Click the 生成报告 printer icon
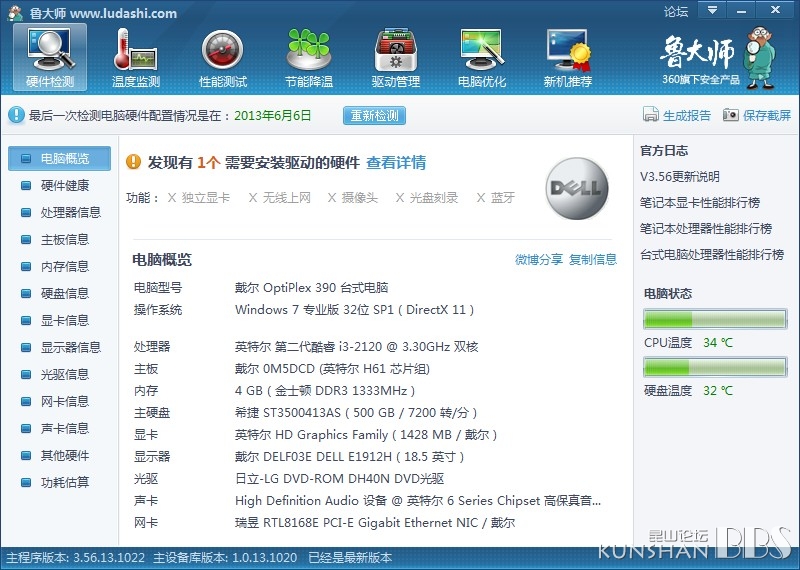Viewport: 800px width, 570px height. (651, 115)
